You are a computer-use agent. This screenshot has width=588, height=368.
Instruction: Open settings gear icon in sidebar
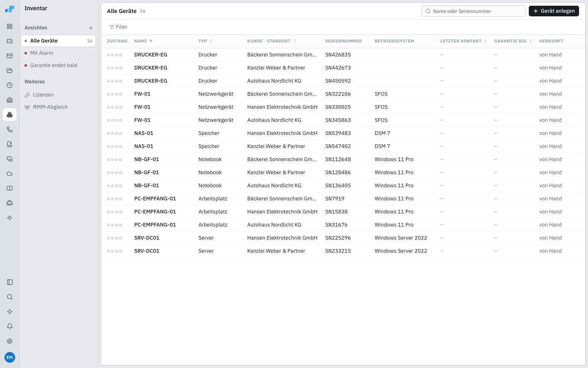[x=10, y=341]
